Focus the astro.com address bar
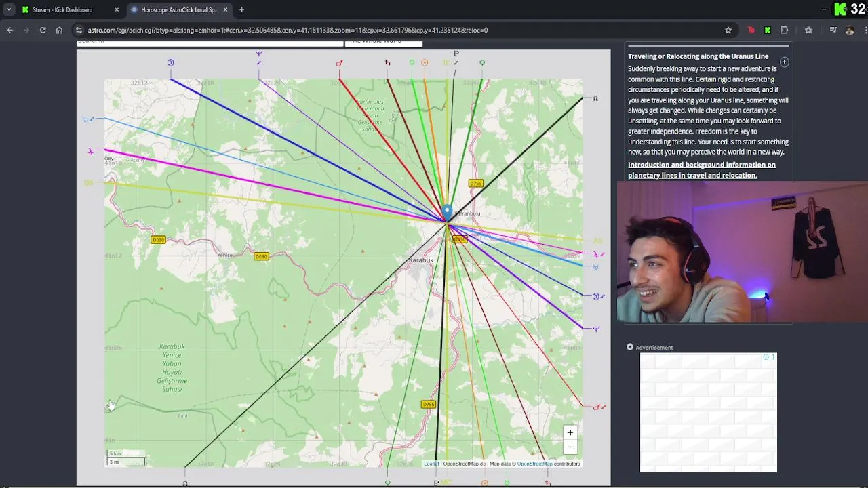868x488 pixels. [400, 30]
